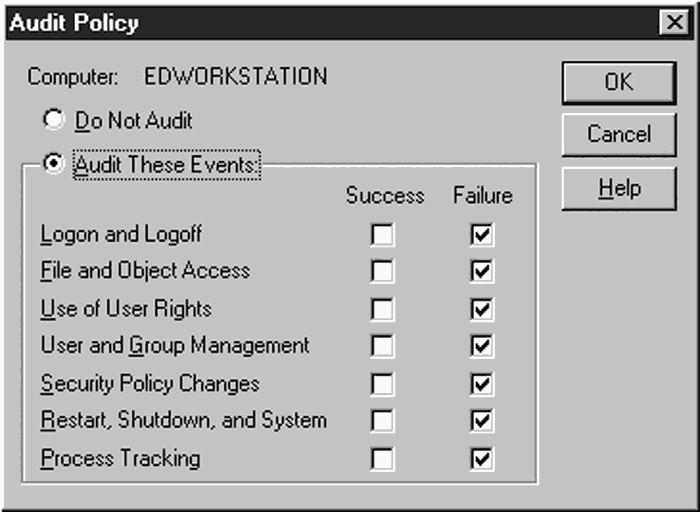Select the Audit These Events option
This screenshot has width=700, height=512.
[x=54, y=164]
